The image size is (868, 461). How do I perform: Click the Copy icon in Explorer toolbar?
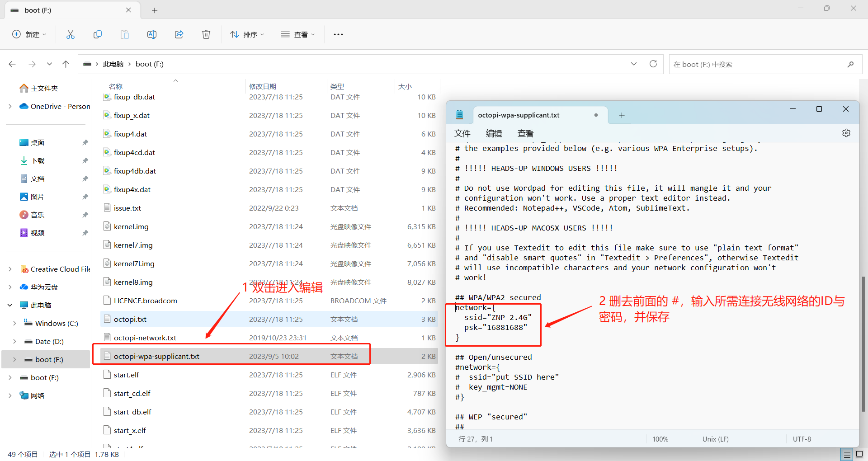pyautogui.click(x=98, y=34)
